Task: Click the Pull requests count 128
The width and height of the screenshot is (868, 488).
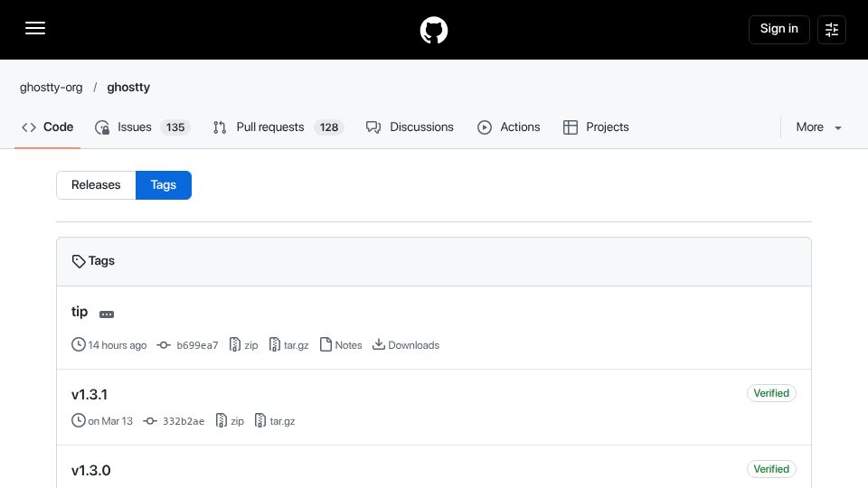Action: point(329,127)
